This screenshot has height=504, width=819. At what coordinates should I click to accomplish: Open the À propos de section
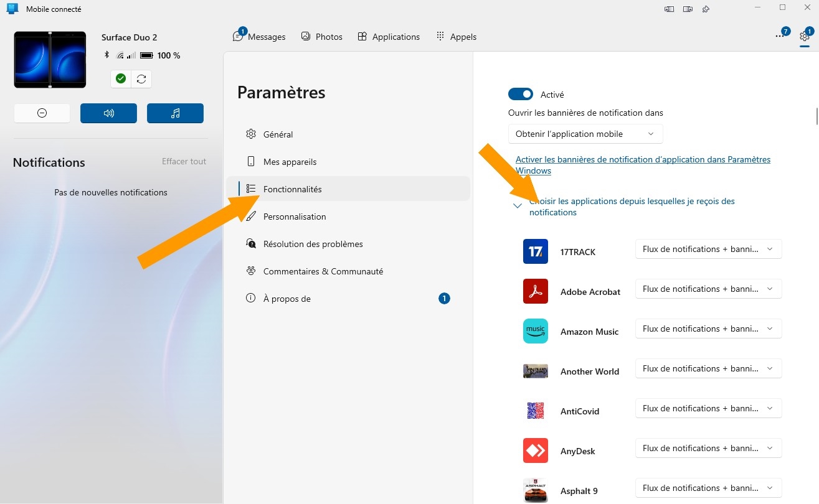348,299
